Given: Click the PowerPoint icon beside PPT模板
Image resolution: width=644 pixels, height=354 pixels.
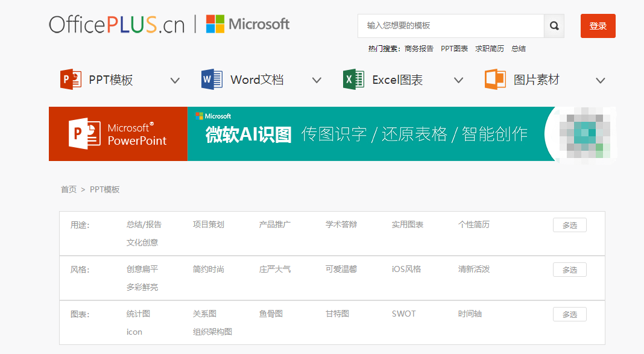Looking at the screenshot, I should coord(71,79).
